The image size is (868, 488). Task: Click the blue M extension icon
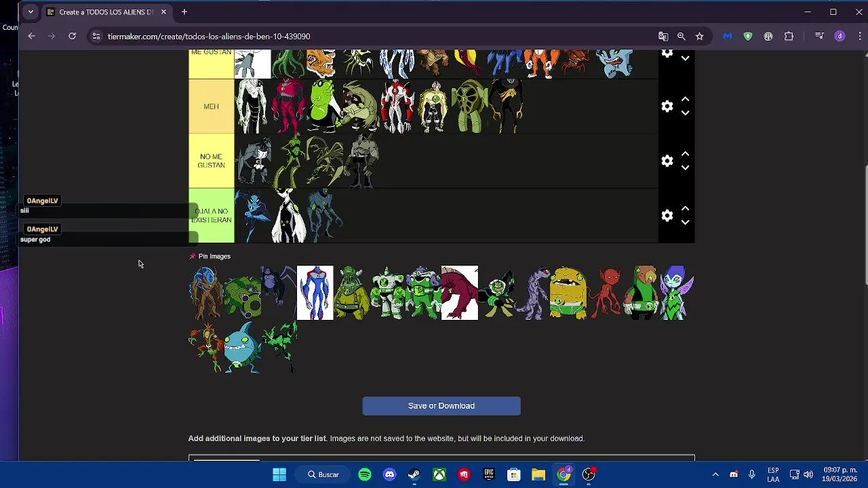[728, 36]
